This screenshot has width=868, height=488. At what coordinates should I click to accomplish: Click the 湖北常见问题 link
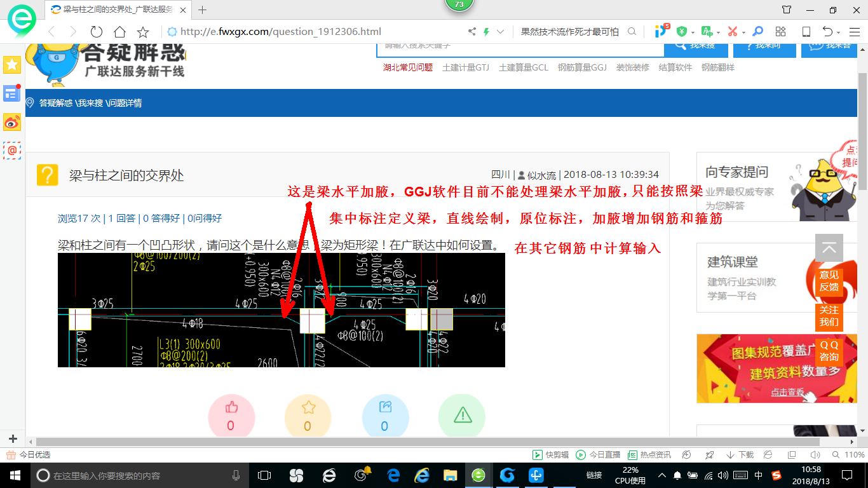pyautogui.click(x=407, y=67)
